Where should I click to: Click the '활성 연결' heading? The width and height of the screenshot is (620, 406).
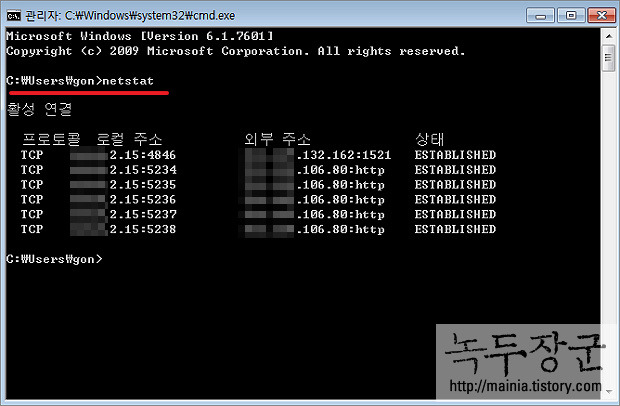pos(39,110)
